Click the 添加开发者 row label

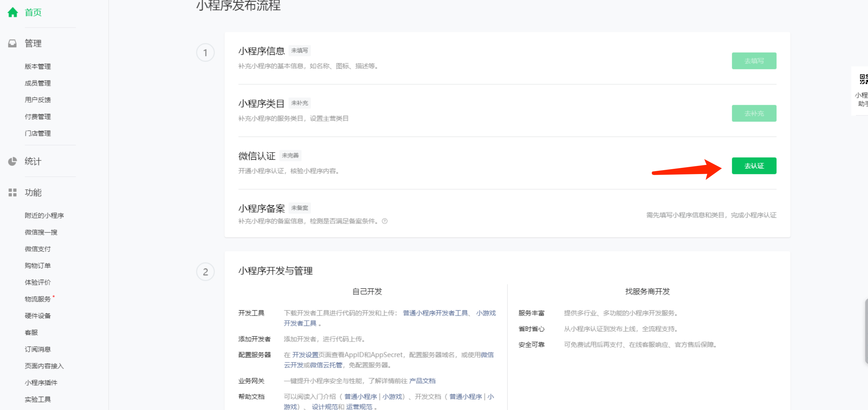click(254, 339)
